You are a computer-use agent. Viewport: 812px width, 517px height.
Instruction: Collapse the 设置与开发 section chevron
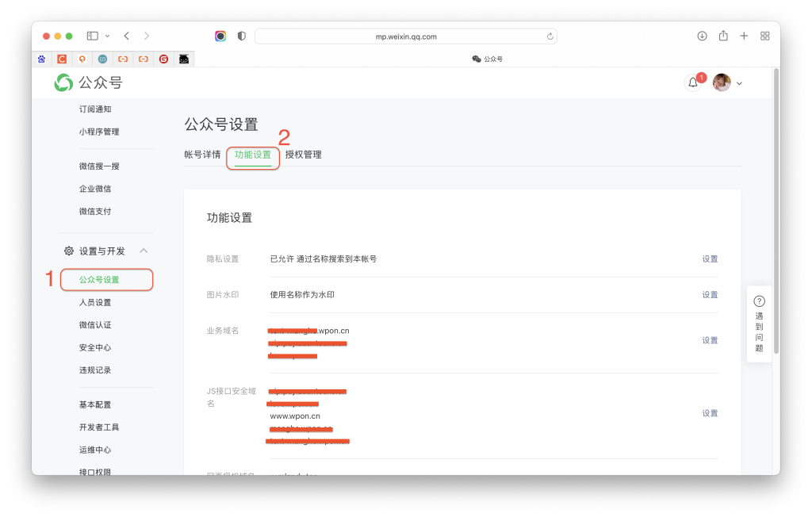click(x=144, y=251)
